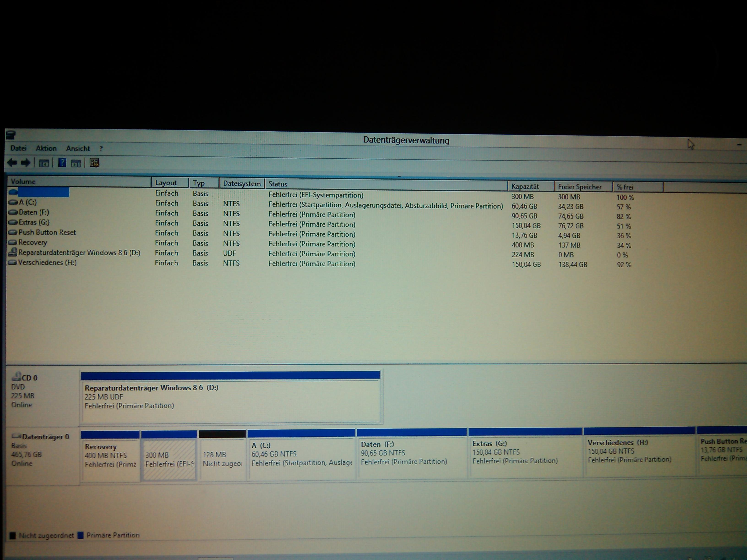Toggle the console tree pane icon
The width and height of the screenshot is (747, 560).
(x=44, y=163)
